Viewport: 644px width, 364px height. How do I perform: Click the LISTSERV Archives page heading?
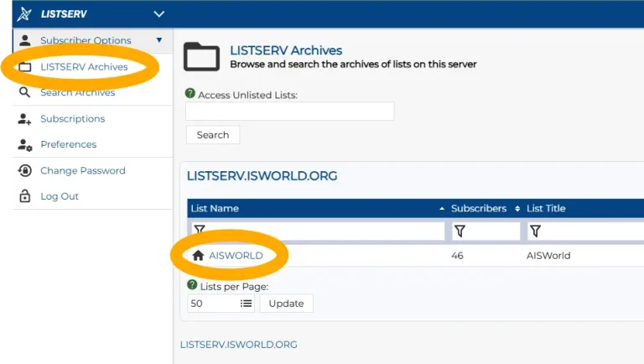286,50
